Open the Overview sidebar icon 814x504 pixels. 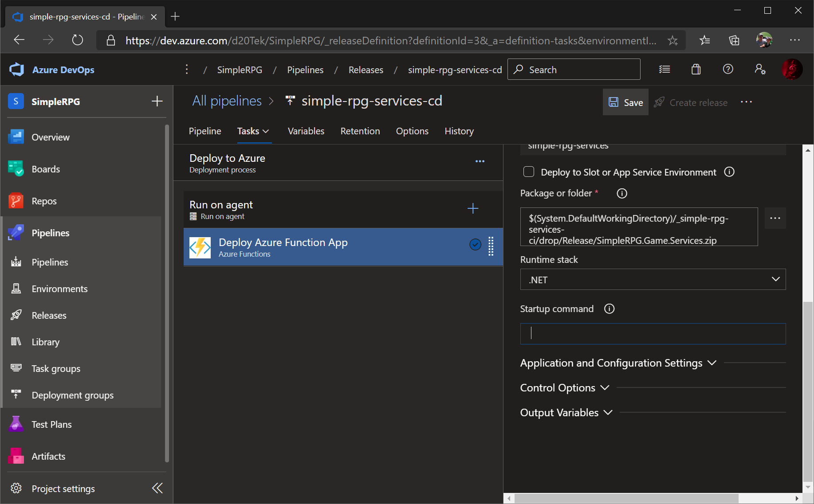[x=16, y=137]
